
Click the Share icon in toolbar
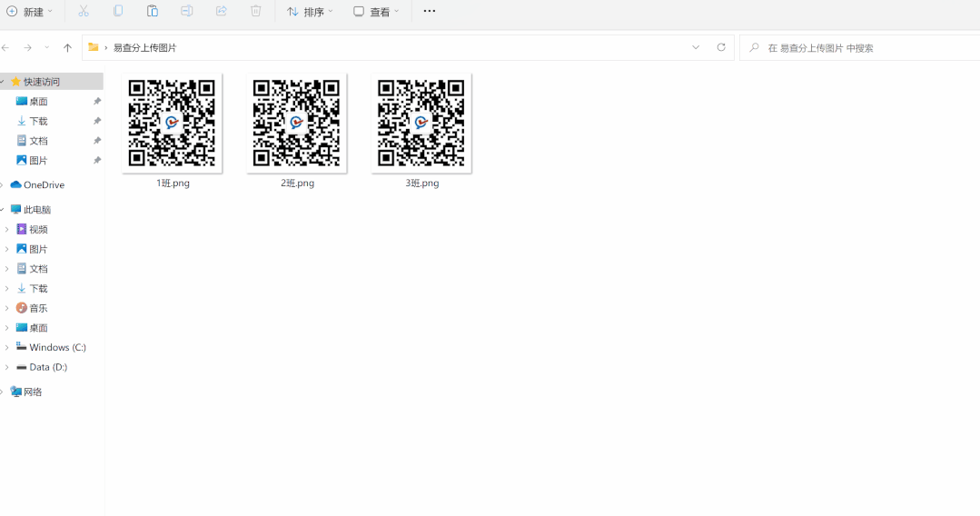tap(222, 11)
